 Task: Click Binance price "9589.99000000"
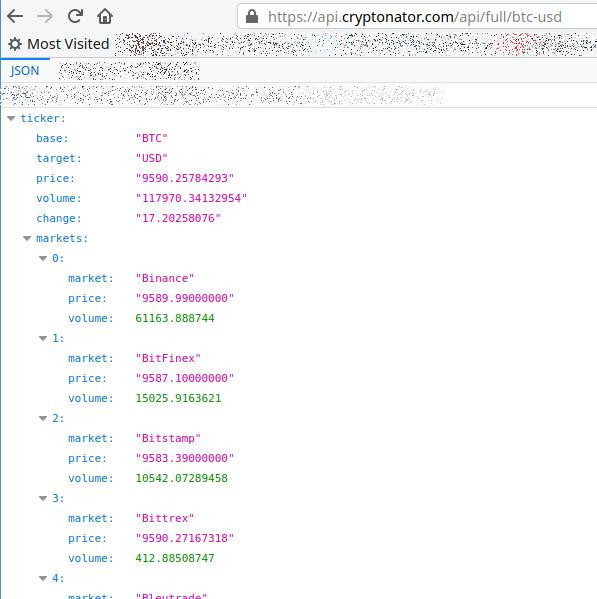pyautogui.click(x=185, y=298)
